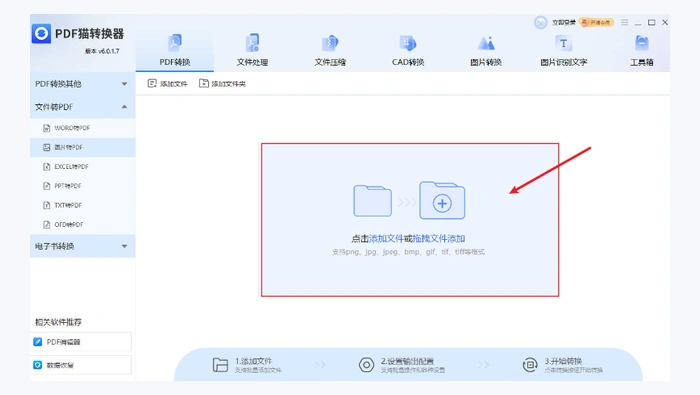Open the 文件处理 tab

pos(252,50)
